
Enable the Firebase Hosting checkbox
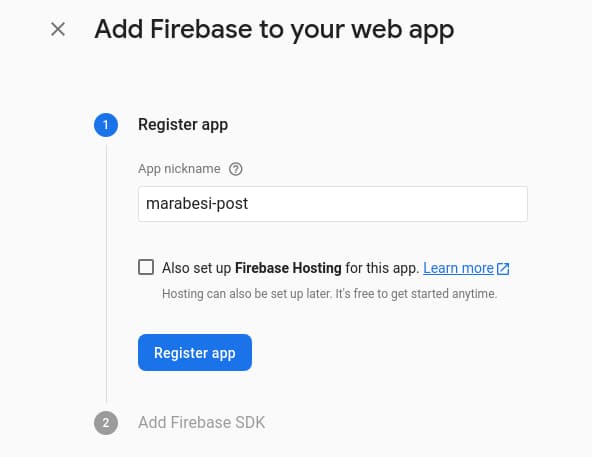146,267
